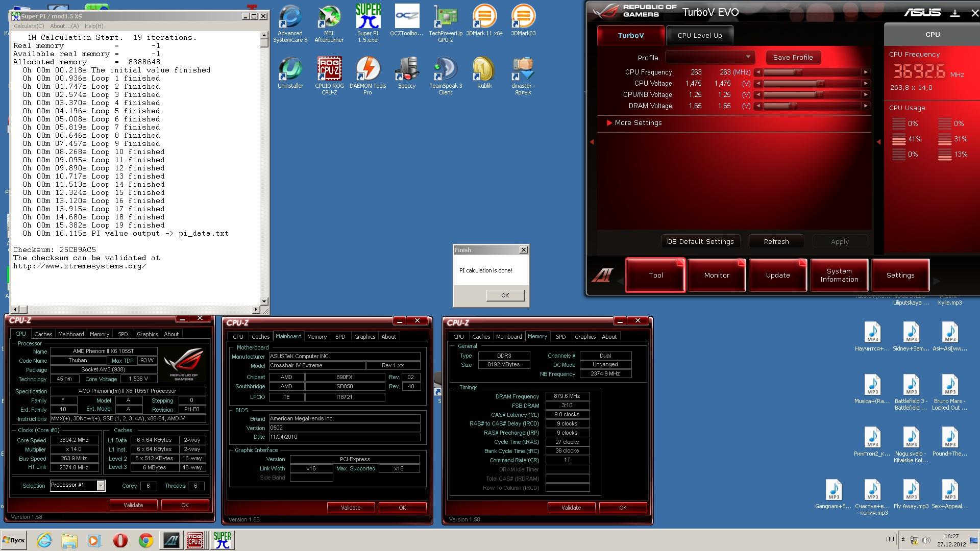The width and height of the screenshot is (980, 551).
Task: Open Settings in AI Suite bar
Action: click(x=900, y=275)
